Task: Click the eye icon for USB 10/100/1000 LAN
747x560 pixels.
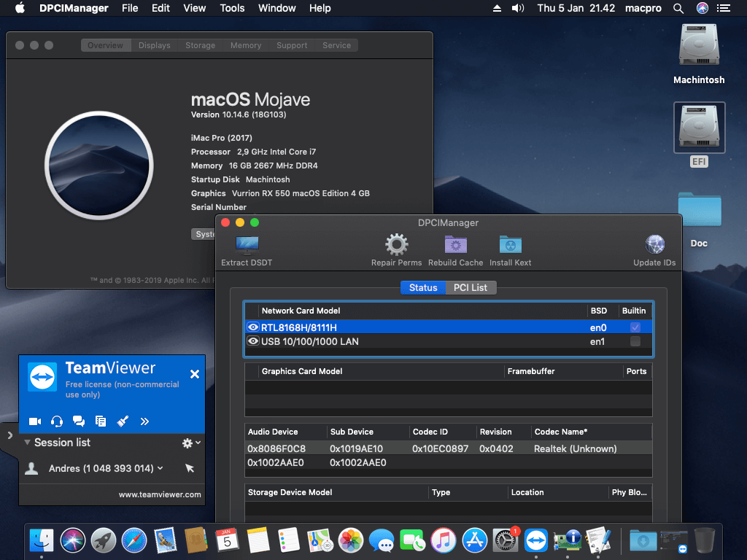Action: click(x=253, y=341)
